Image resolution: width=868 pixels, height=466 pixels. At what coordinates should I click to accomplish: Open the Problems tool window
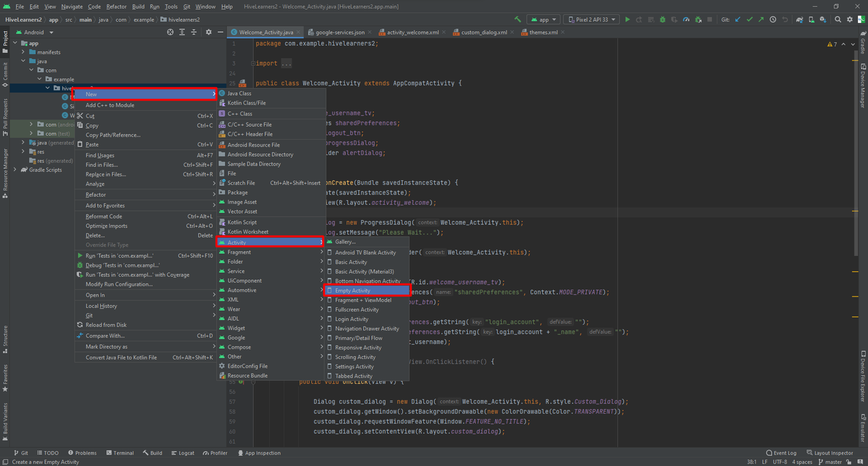(x=81, y=453)
